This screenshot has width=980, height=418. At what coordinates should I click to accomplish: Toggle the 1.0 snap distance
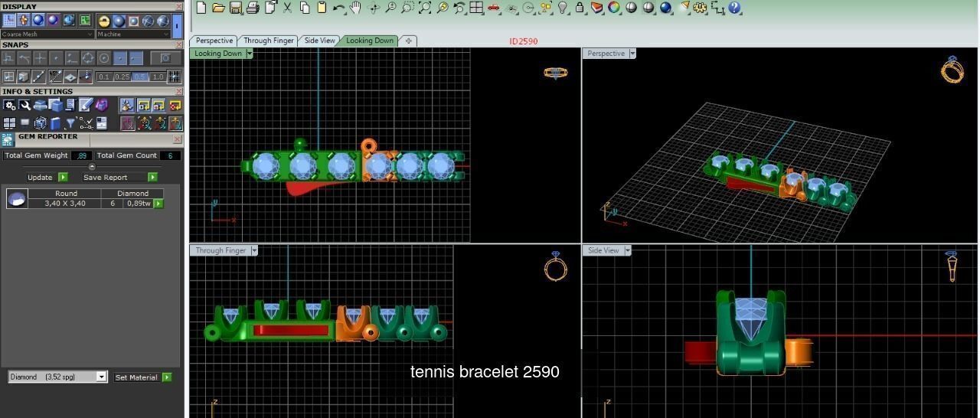[157, 77]
